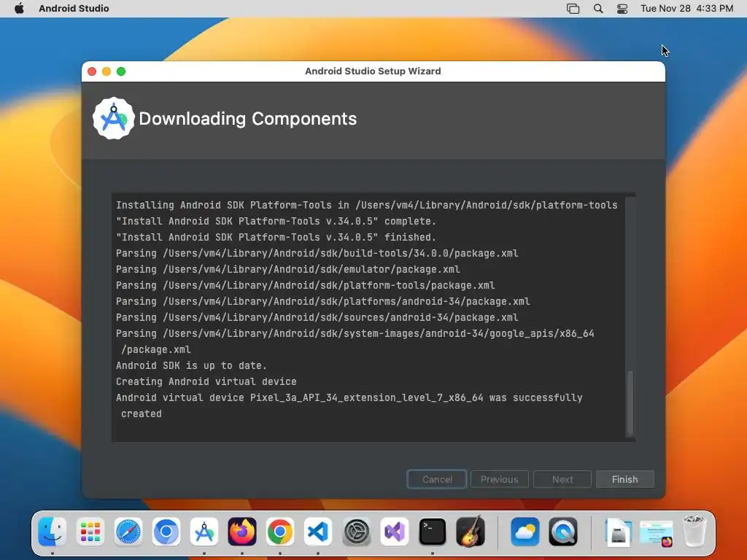Click the Apple menu logo

pyautogui.click(x=19, y=9)
